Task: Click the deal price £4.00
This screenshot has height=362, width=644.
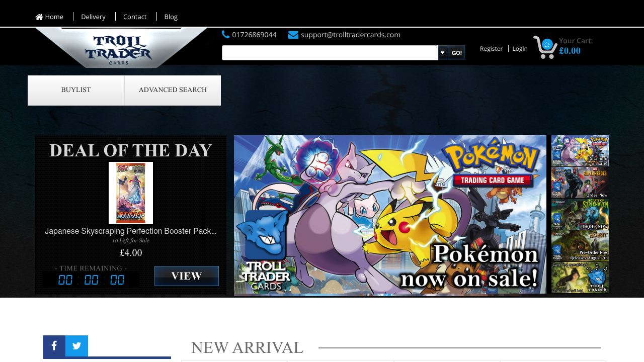Action: click(x=131, y=253)
